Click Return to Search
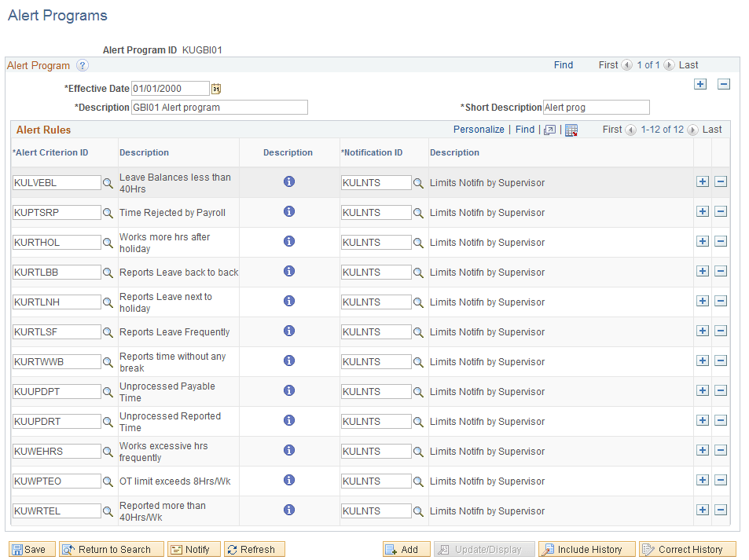749x560 pixels. (x=111, y=548)
